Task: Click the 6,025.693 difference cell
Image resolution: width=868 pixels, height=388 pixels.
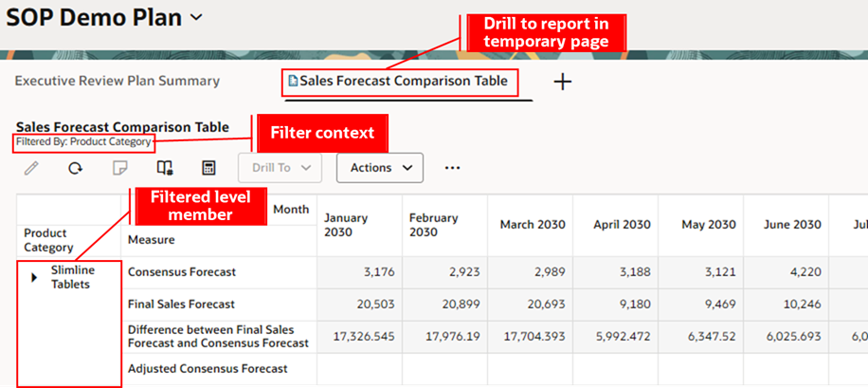Action: (787, 337)
